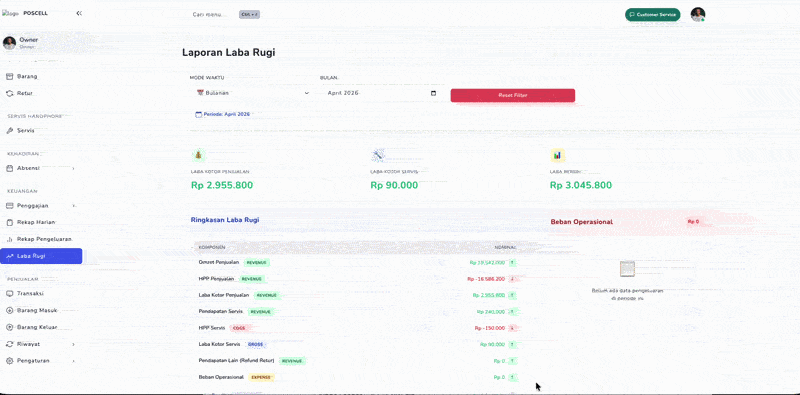Viewport: 800px width, 395px height.
Task: Collapse the sidebar with the double-chevron icon
Action: tap(79, 13)
